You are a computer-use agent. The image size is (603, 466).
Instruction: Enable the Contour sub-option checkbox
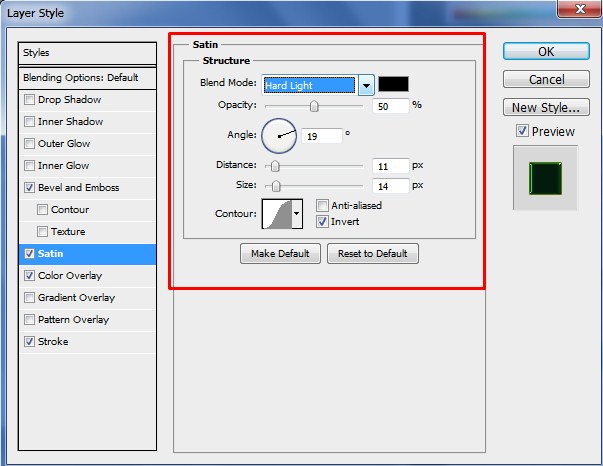tap(42, 210)
